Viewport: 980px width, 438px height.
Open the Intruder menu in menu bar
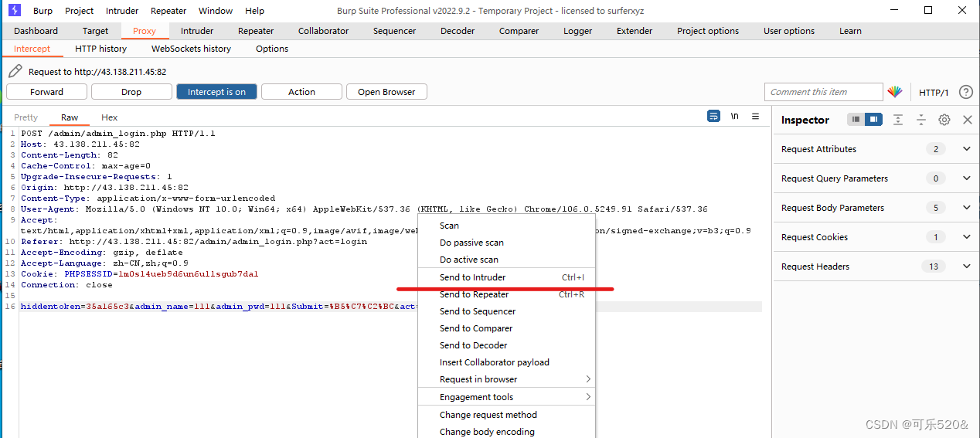pyautogui.click(x=122, y=11)
